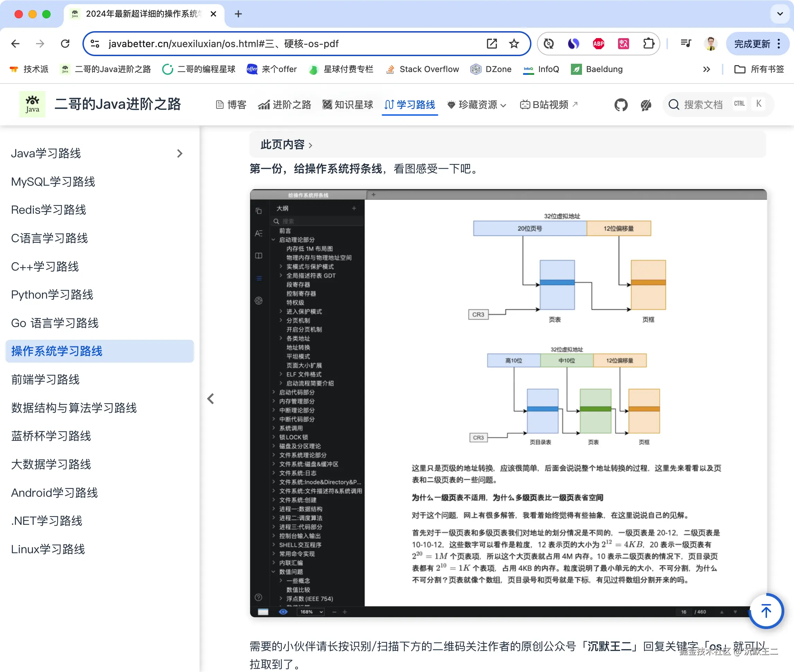794x672 pixels.
Task: Switch theme with appearance icon
Action: [x=646, y=105]
